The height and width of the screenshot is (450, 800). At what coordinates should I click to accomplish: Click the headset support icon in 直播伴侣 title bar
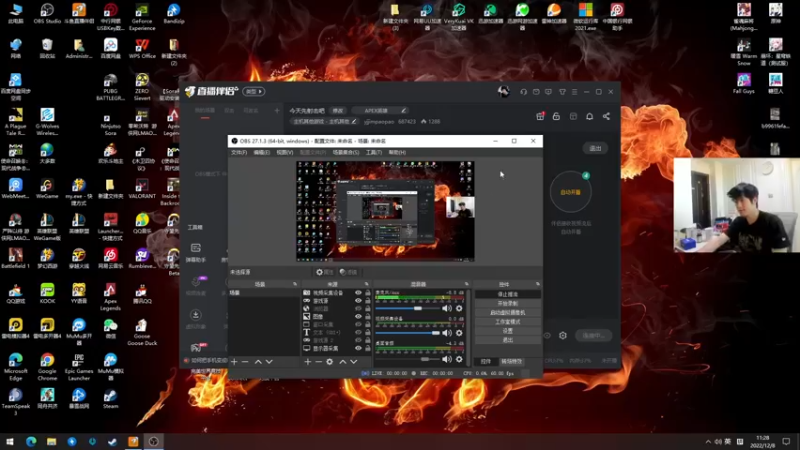pyautogui.click(x=523, y=92)
